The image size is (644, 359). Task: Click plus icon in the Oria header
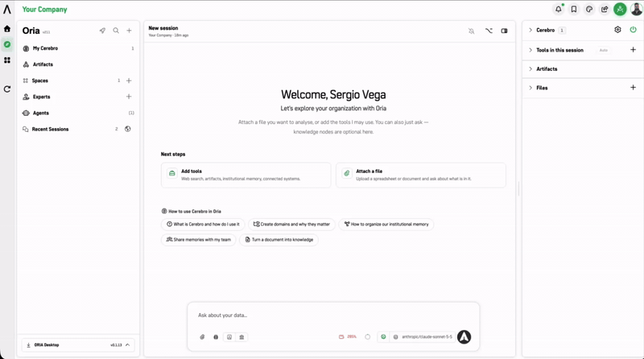coord(129,31)
